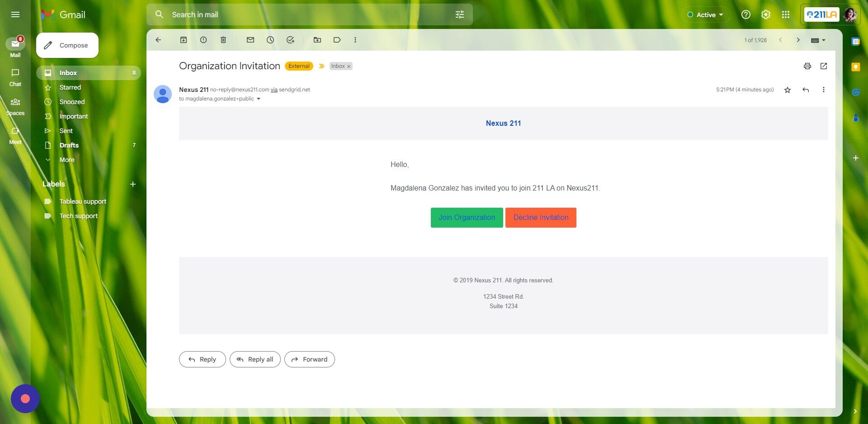868x424 pixels.
Task: Open the Google apps grid
Action: [x=786, y=14]
